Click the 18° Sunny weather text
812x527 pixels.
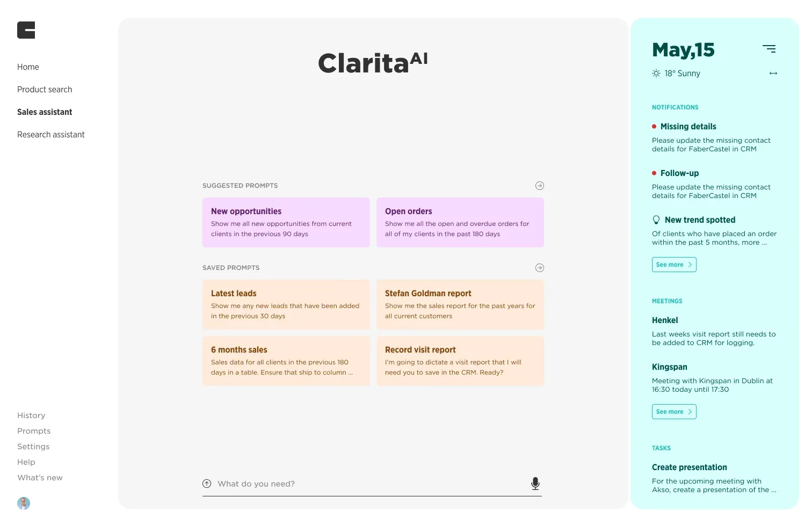tap(682, 74)
